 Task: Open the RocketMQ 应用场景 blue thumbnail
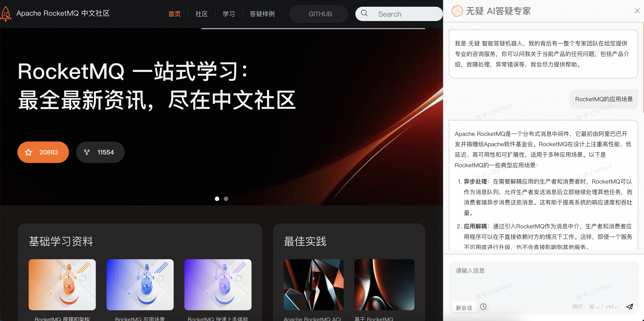(x=140, y=285)
